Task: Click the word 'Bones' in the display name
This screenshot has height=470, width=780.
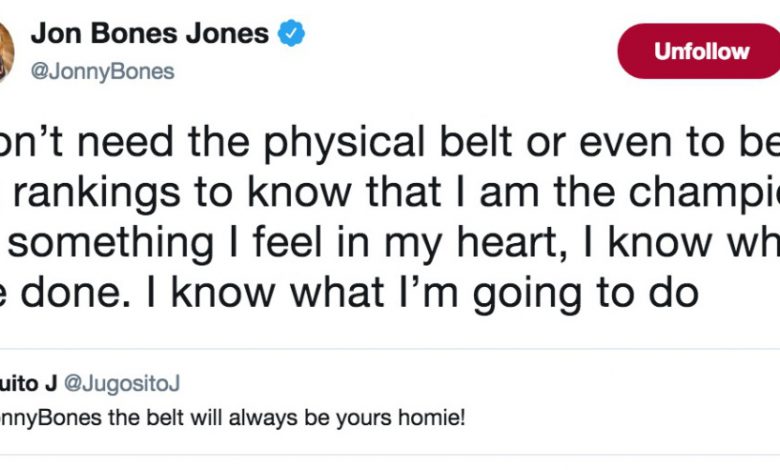Action: [134, 34]
